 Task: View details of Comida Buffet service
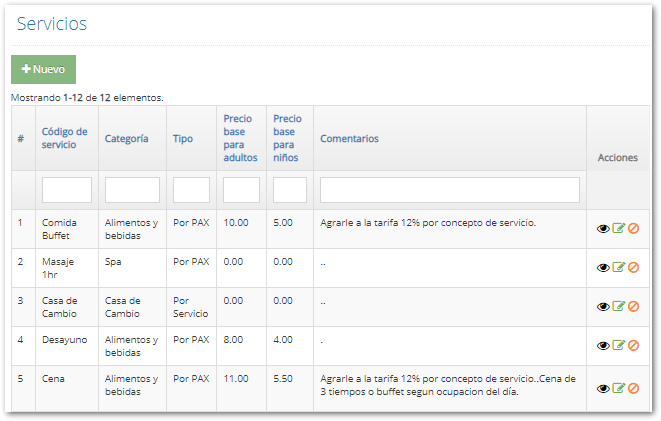click(x=603, y=229)
